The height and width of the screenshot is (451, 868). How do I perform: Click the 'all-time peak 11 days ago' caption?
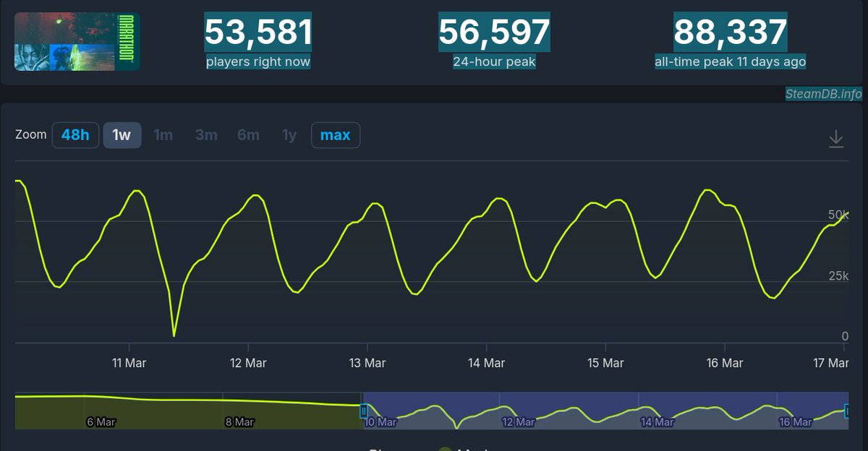click(x=731, y=61)
